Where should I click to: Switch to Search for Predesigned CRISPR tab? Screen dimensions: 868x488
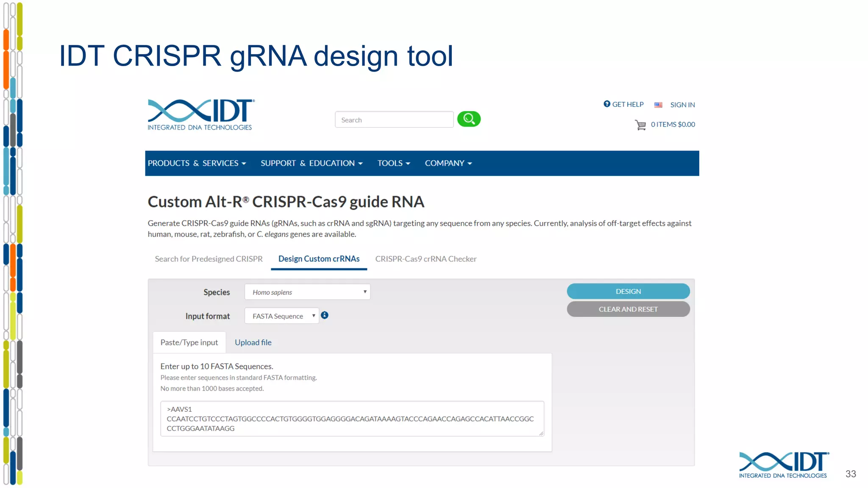(209, 259)
